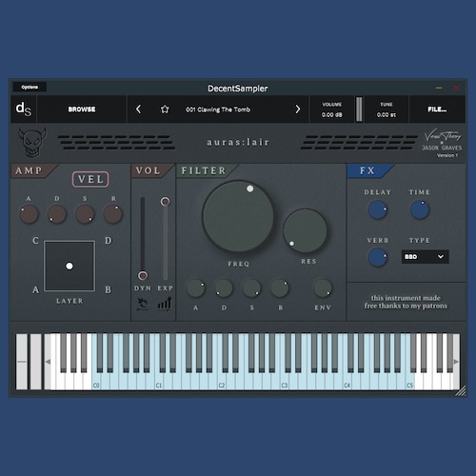The width and height of the screenshot is (476, 476).
Task: Click the master volume level meter
Action: 359,109
